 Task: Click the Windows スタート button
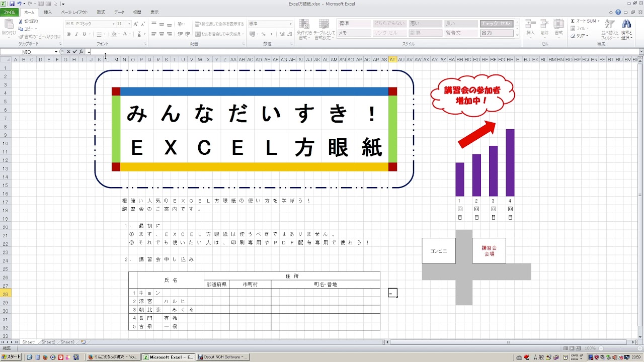click(x=11, y=357)
